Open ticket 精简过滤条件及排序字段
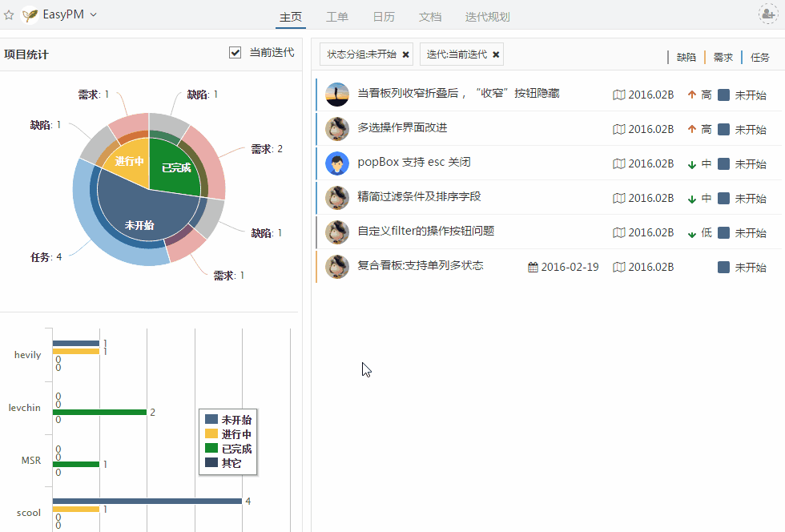 click(x=419, y=196)
